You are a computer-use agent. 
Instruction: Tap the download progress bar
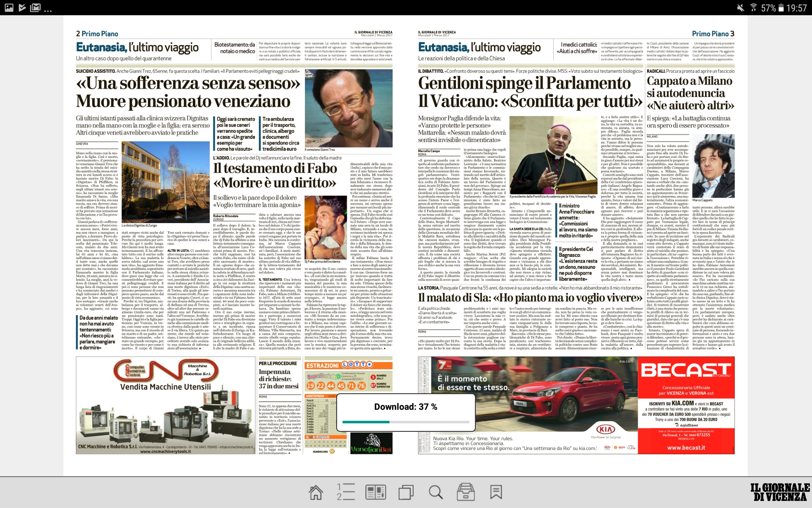pyautogui.click(x=406, y=422)
